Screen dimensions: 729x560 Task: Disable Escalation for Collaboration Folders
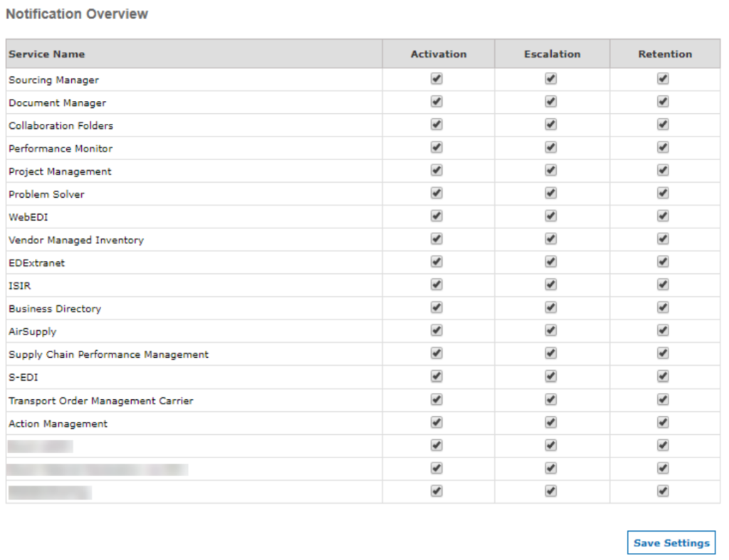point(550,124)
